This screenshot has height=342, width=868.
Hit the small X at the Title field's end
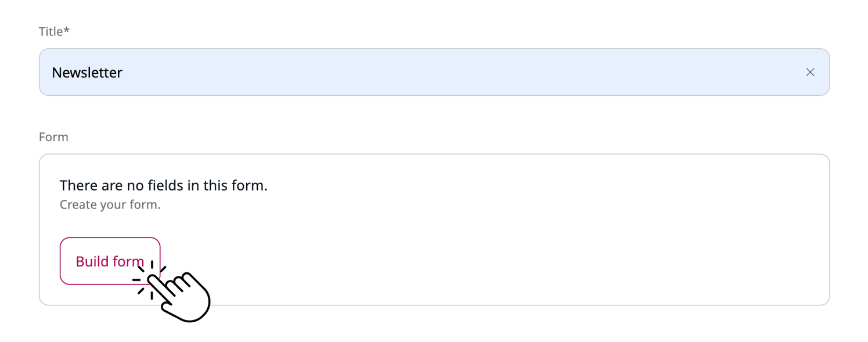810,72
